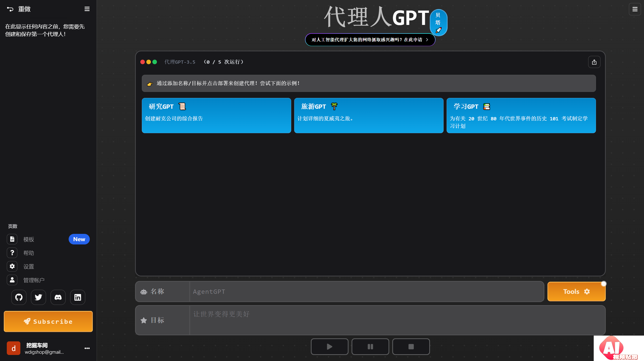Open the 帮助 help question mark icon
The height and width of the screenshot is (361, 644).
point(12,253)
